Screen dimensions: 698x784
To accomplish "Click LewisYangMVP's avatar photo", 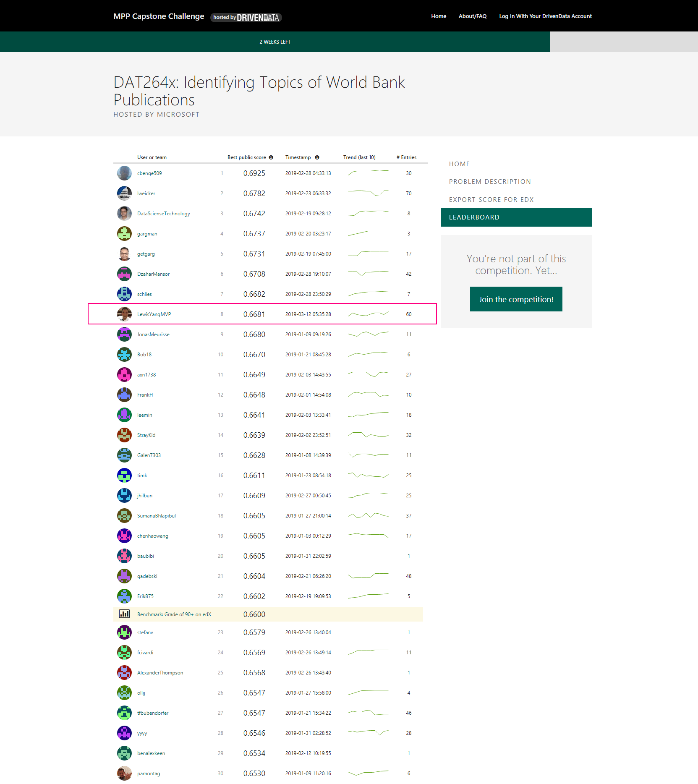I will click(x=124, y=314).
